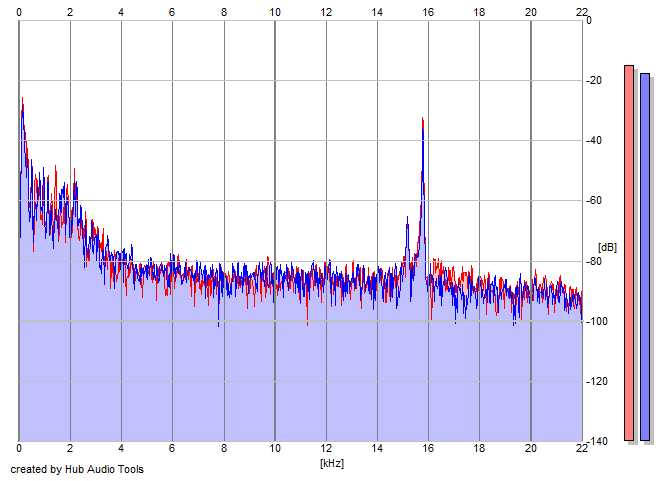Click the bottom axis 16 kHz label
The width and height of the screenshot is (664, 481).
pos(429,448)
